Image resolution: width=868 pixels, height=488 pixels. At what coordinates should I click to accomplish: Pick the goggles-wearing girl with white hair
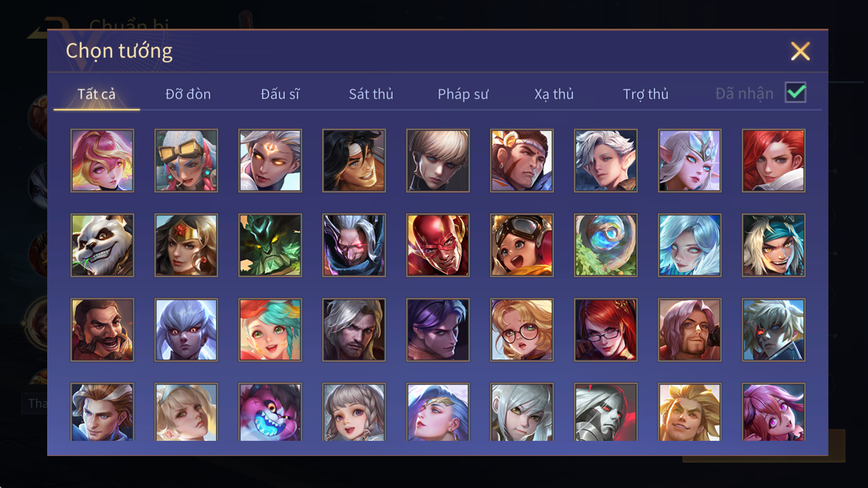tap(186, 160)
